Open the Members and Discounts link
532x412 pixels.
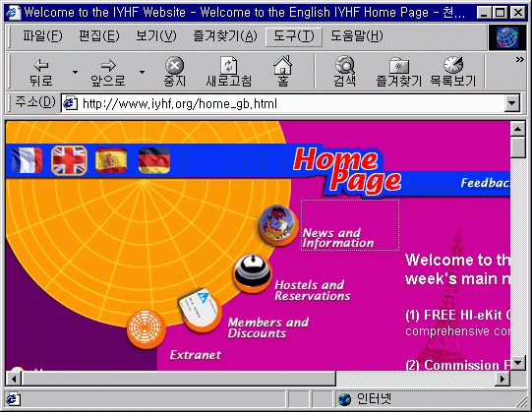(x=268, y=327)
